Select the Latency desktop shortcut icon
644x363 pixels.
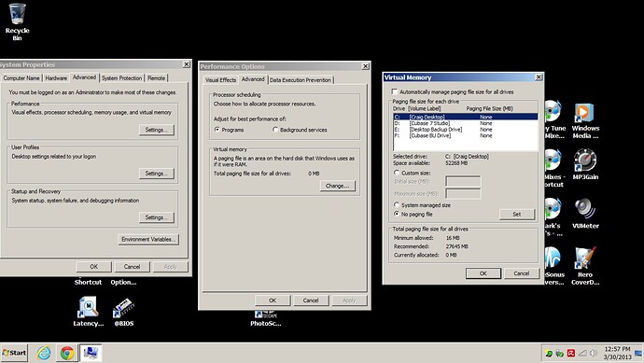(x=88, y=312)
